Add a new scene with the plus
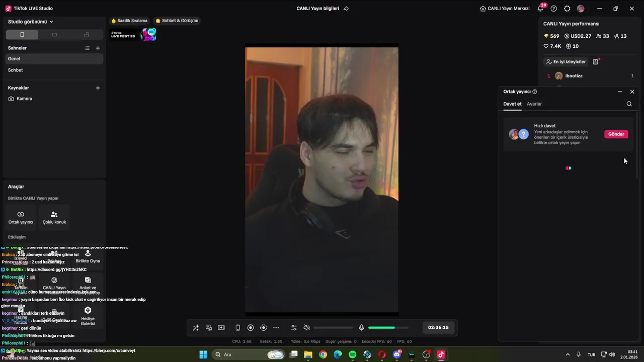 98,48
